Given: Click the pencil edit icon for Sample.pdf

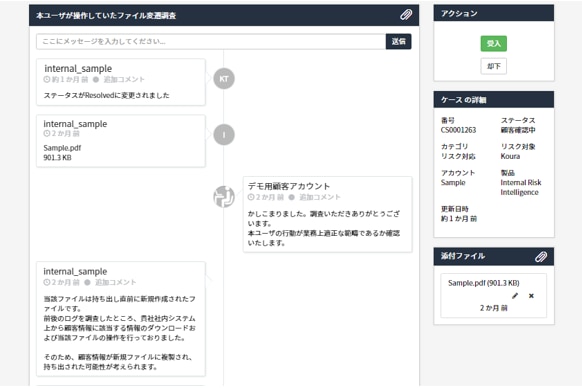Looking at the screenshot, I should click(515, 296).
